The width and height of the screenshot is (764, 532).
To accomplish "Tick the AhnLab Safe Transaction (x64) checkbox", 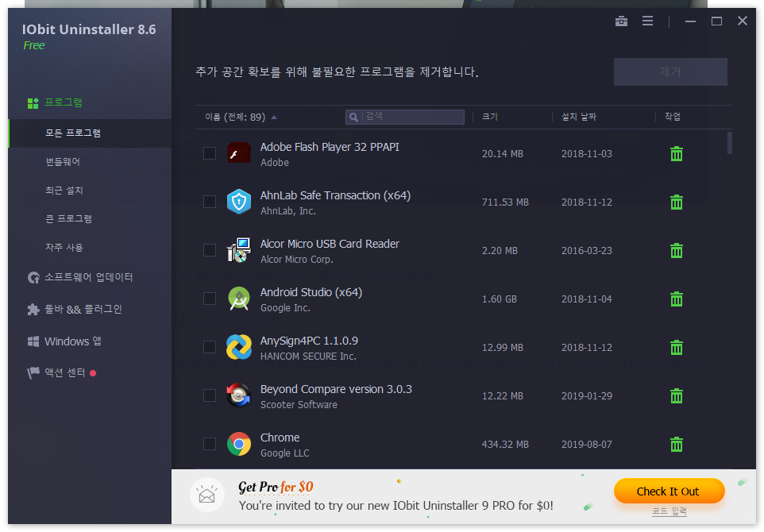I will coord(210,202).
